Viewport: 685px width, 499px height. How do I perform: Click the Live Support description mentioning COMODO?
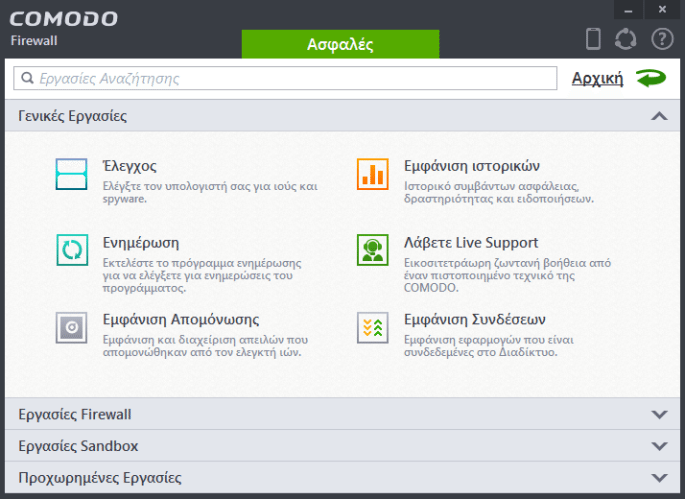point(507,275)
